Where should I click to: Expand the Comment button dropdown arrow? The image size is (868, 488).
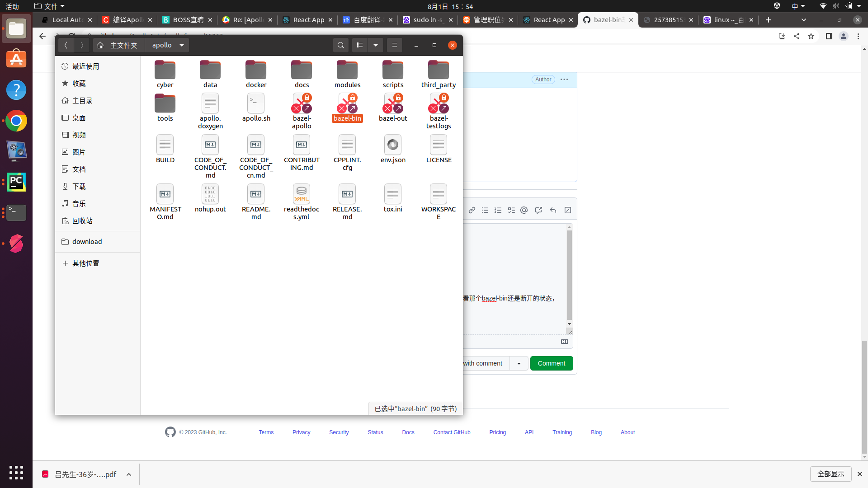tap(519, 363)
